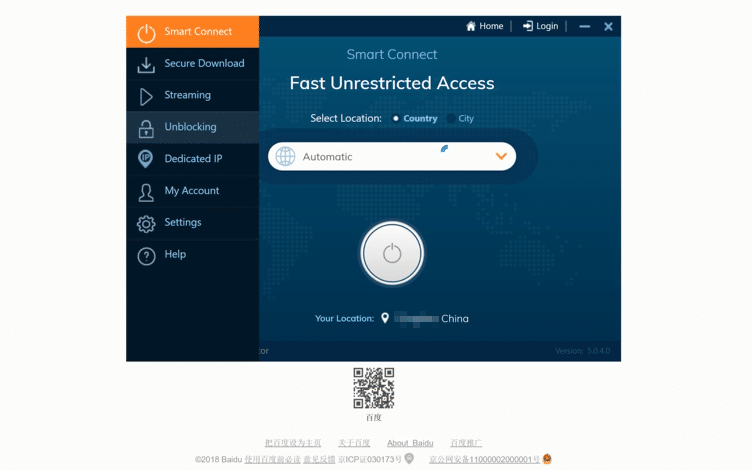Click the 关于百度 footer link
The width and height of the screenshot is (752, 470).
pos(354,443)
